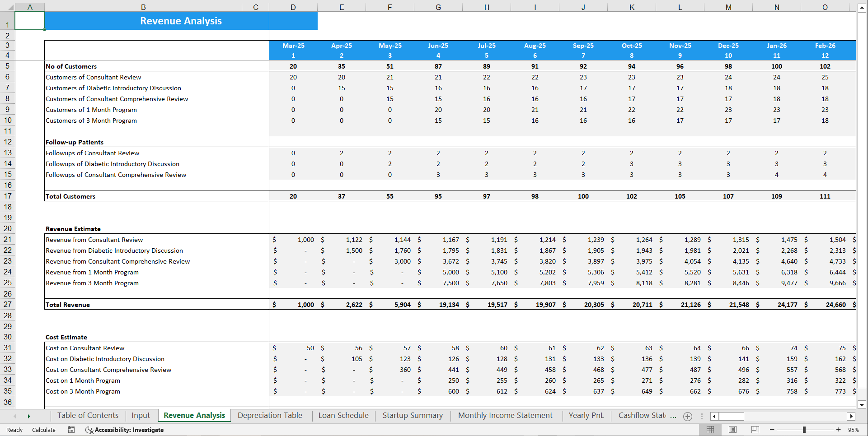The height and width of the screenshot is (436, 868).
Task: Open the Monthly Income Statement sheet
Action: (x=505, y=415)
